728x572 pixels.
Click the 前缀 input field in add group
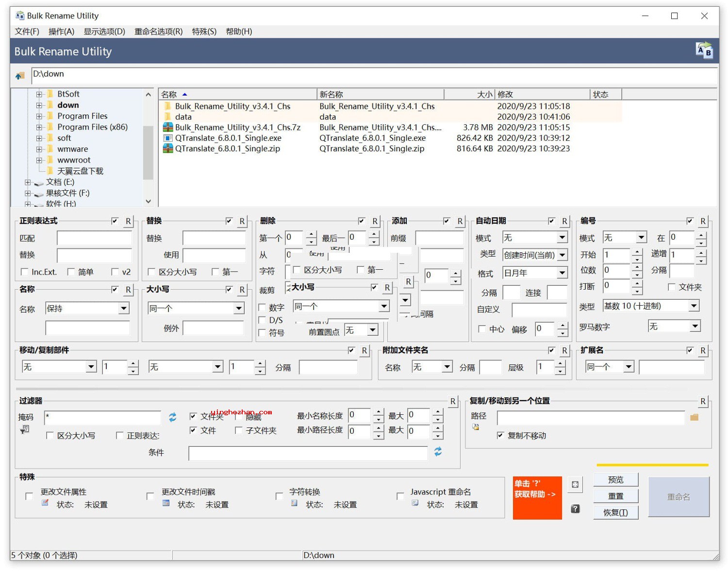coord(440,238)
